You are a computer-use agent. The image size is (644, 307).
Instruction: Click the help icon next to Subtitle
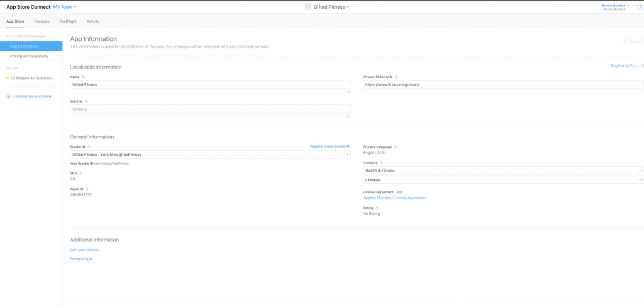[86, 101]
